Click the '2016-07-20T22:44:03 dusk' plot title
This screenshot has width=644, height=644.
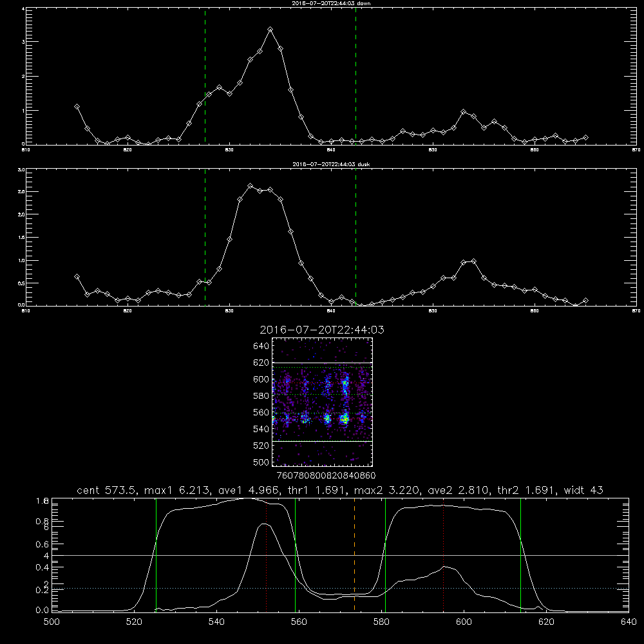click(331, 164)
